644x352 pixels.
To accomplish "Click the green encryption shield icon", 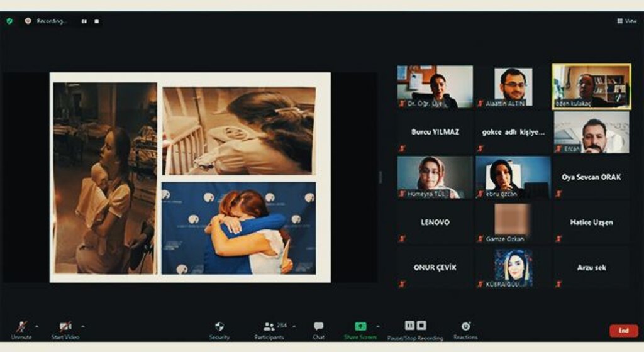I will click(9, 21).
